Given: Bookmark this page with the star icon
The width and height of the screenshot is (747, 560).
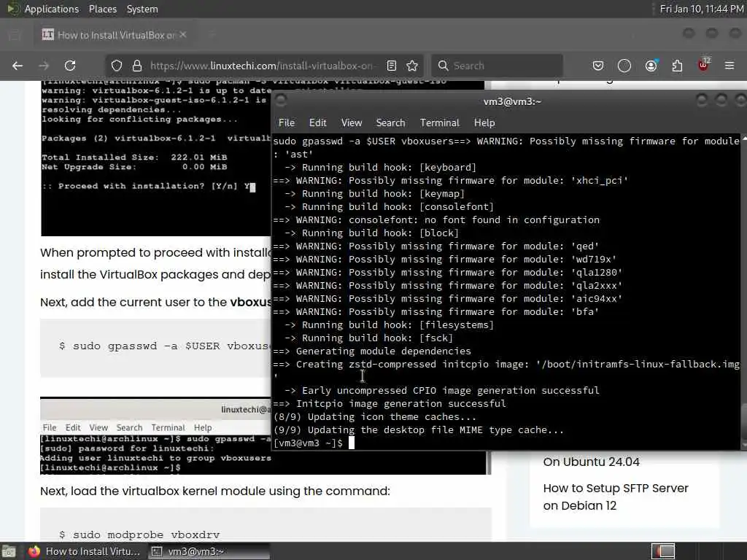Looking at the screenshot, I should pos(413,66).
